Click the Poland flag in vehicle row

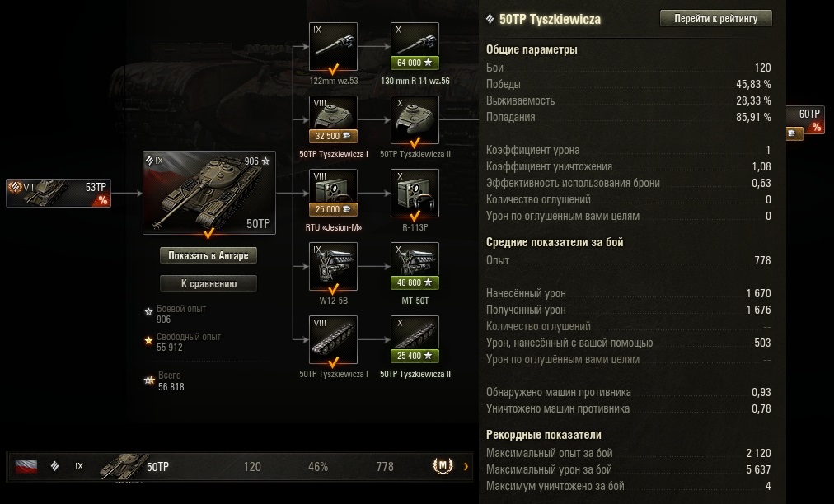point(26,467)
